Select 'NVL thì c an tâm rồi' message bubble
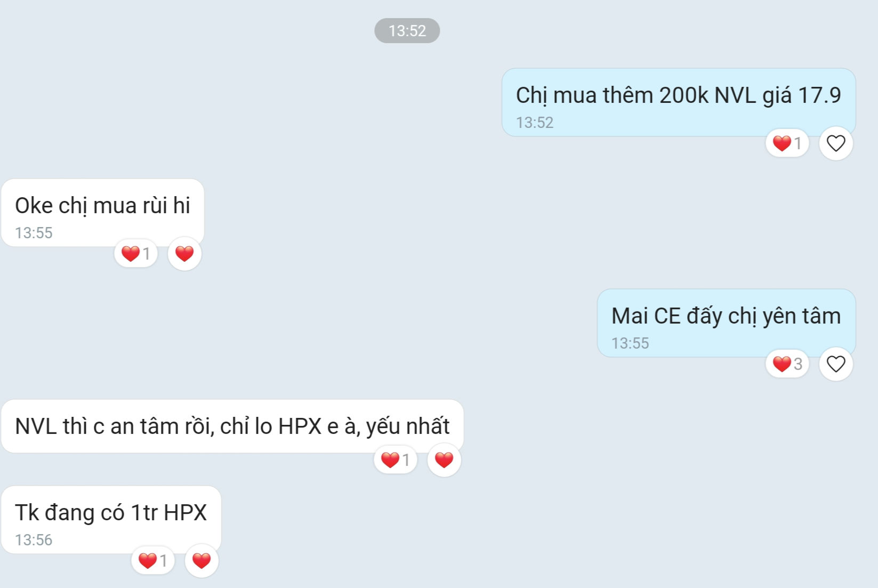The image size is (878, 588). tap(232, 426)
